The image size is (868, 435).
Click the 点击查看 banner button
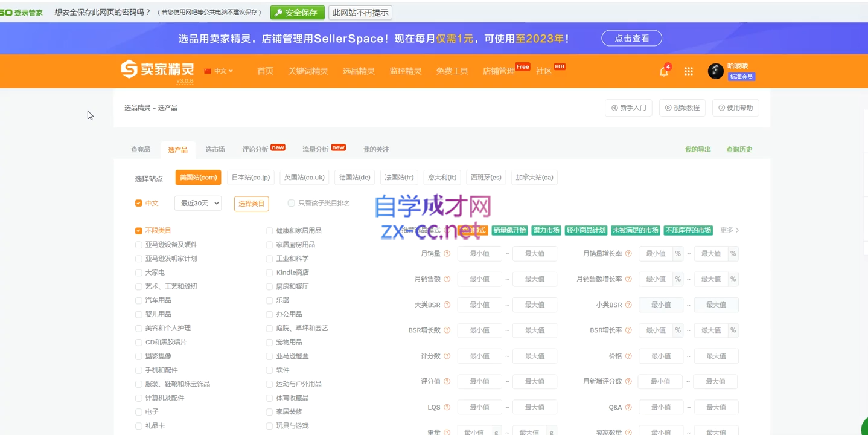pos(632,39)
